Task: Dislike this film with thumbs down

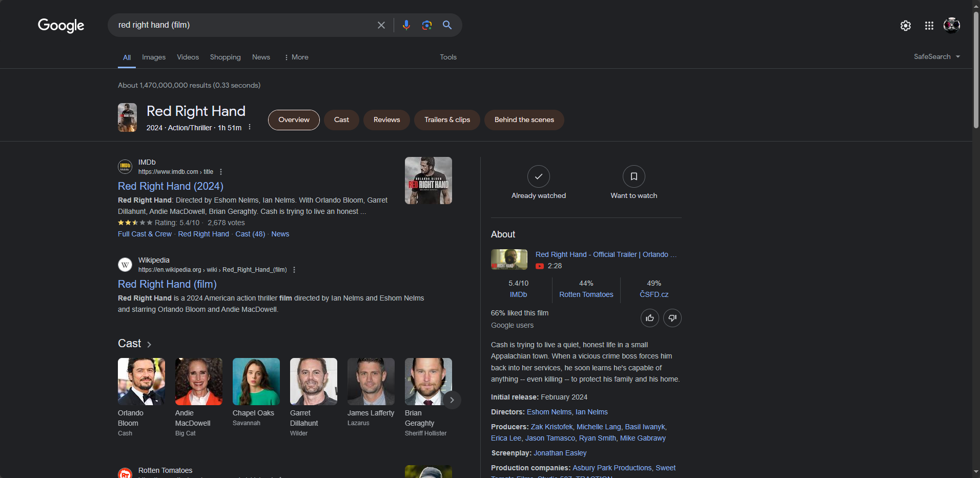Action: pos(672,318)
